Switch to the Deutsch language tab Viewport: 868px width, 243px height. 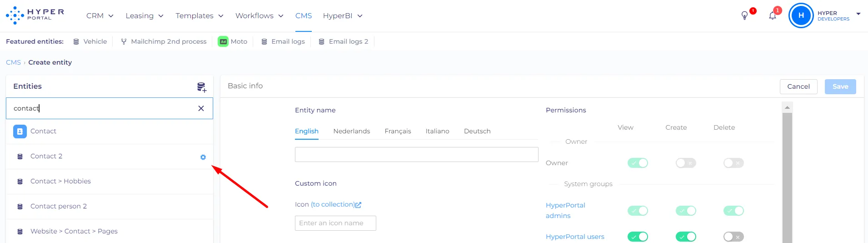[477, 131]
